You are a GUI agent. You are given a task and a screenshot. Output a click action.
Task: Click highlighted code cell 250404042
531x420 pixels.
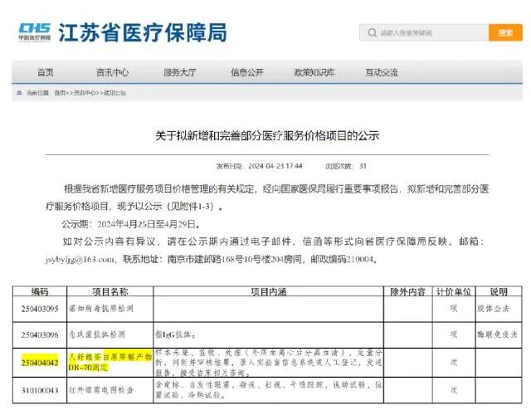click(40, 363)
